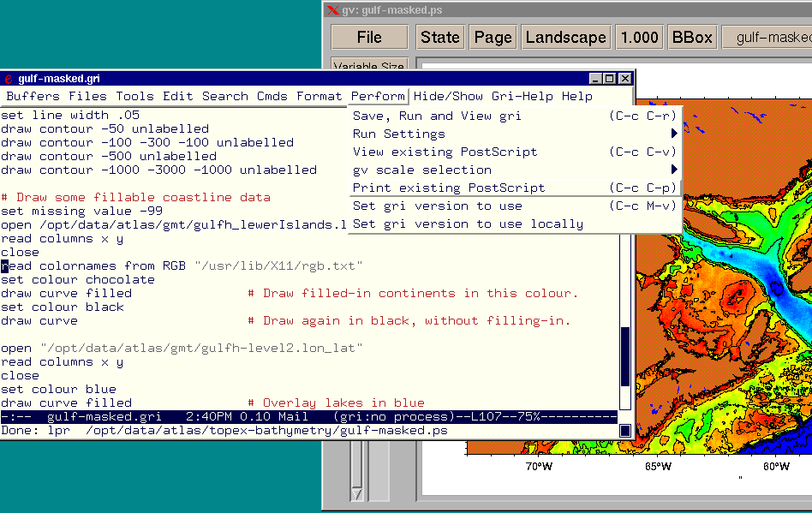Close the gulf-masked.gri editor window
This screenshot has height=513, width=812.
pyautogui.click(x=624, y=79)
